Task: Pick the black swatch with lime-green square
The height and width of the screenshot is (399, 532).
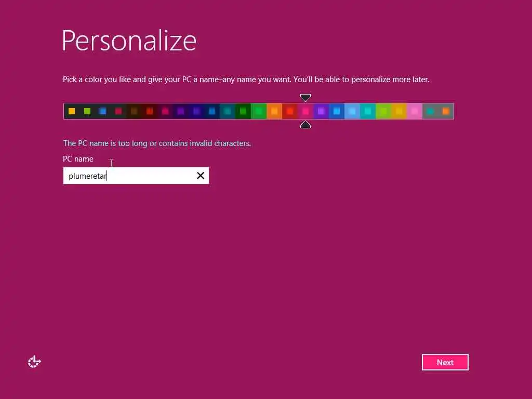Action: pos(87,111)
